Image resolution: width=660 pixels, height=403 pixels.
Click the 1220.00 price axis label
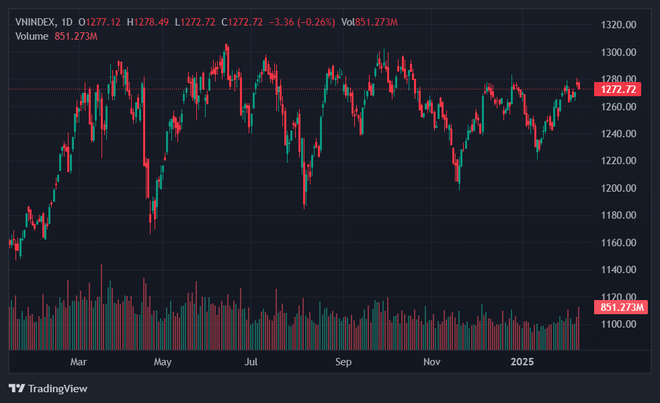tap(618, 160)
